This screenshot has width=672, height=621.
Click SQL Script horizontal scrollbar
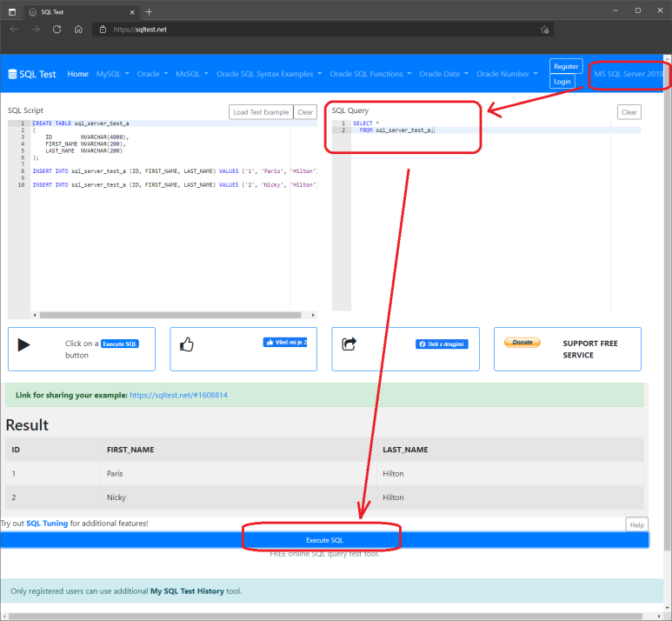170,315
